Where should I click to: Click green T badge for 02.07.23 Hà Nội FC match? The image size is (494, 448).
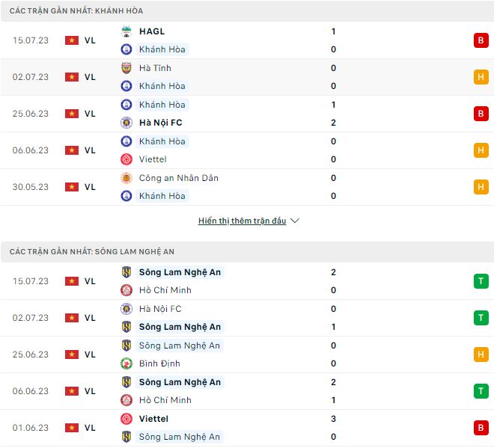(481, 318)
